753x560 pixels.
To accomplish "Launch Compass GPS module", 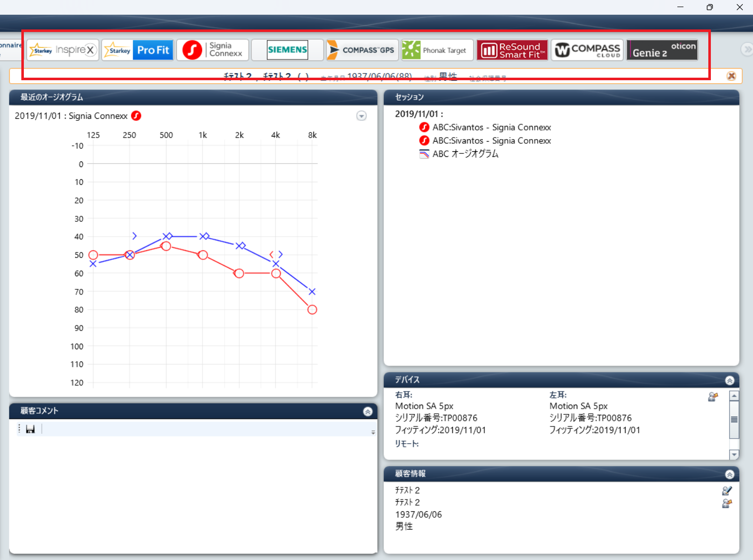I will (362, 50).
